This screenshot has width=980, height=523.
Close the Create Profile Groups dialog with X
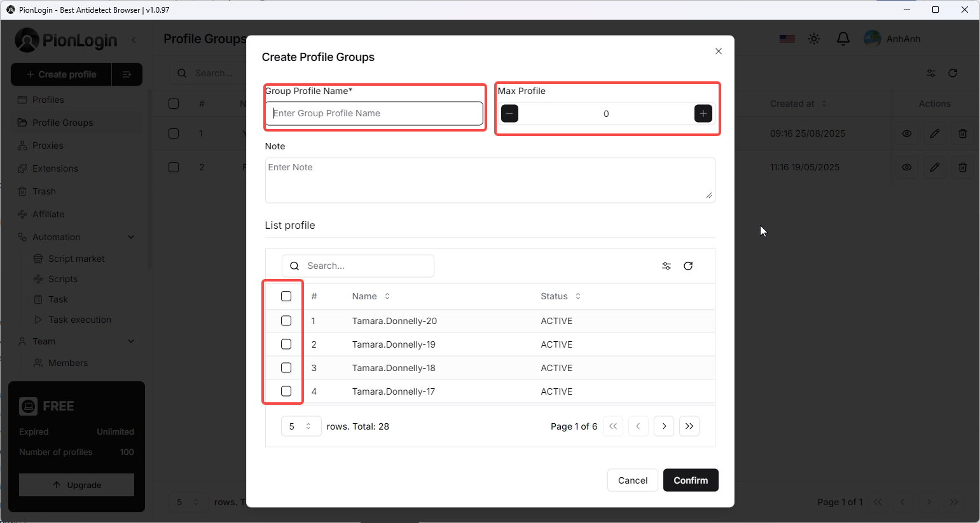pyautogui.click(x=718, y=51)
